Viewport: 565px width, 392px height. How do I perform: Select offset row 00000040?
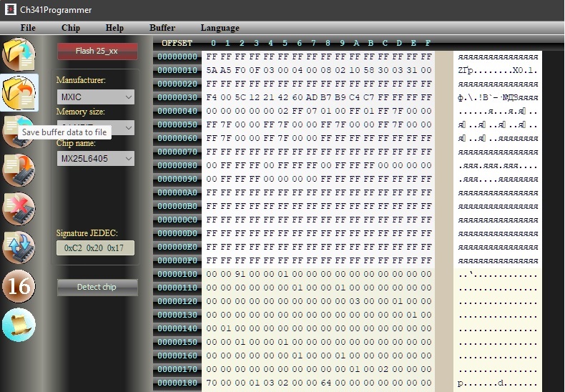tap(177, 111)
